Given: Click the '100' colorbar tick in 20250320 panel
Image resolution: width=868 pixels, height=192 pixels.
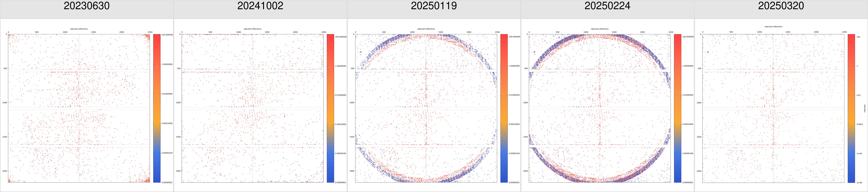Looking at the screenshot, I should (858, 37).
